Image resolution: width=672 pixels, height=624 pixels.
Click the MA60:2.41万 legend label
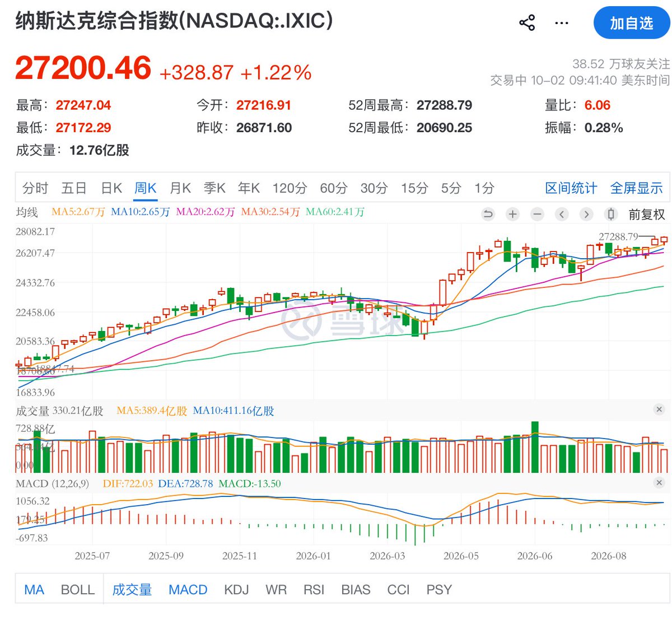[x=335, y=212]
